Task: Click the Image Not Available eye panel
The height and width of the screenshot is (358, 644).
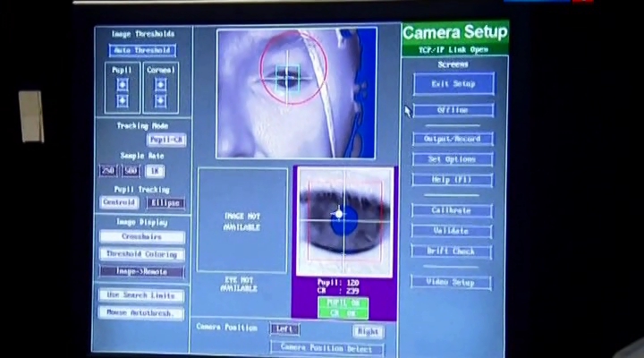Action: pos(242,220)
